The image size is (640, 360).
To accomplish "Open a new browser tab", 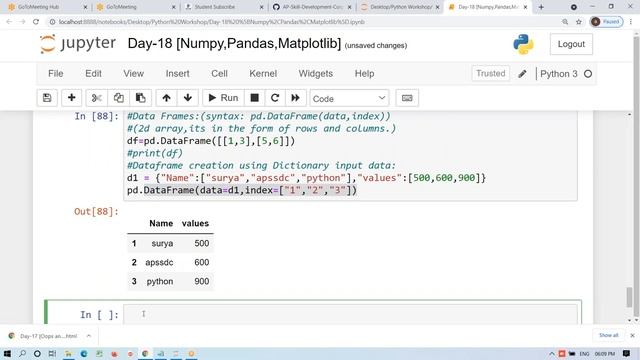I will tap(541, 7).
